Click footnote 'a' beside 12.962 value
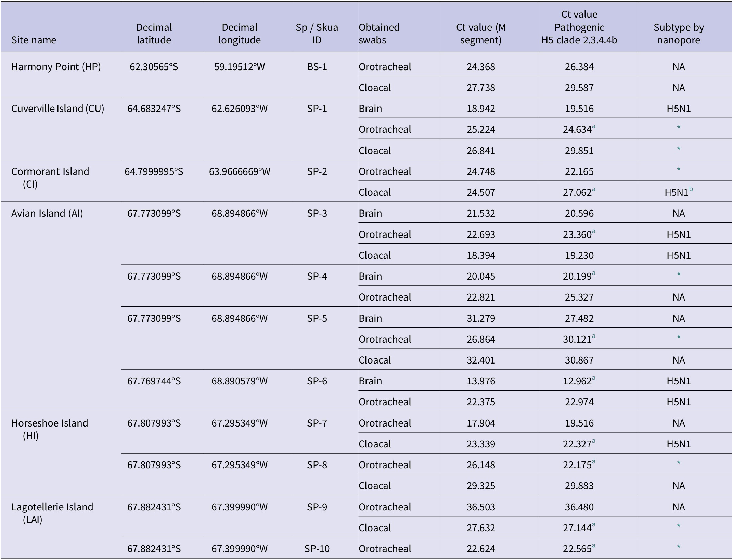 pyautogui.click(x=594, y=378)
